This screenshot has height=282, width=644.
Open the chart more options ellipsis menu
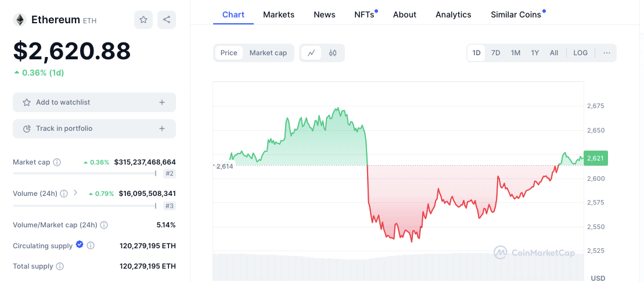pos(606,53)
